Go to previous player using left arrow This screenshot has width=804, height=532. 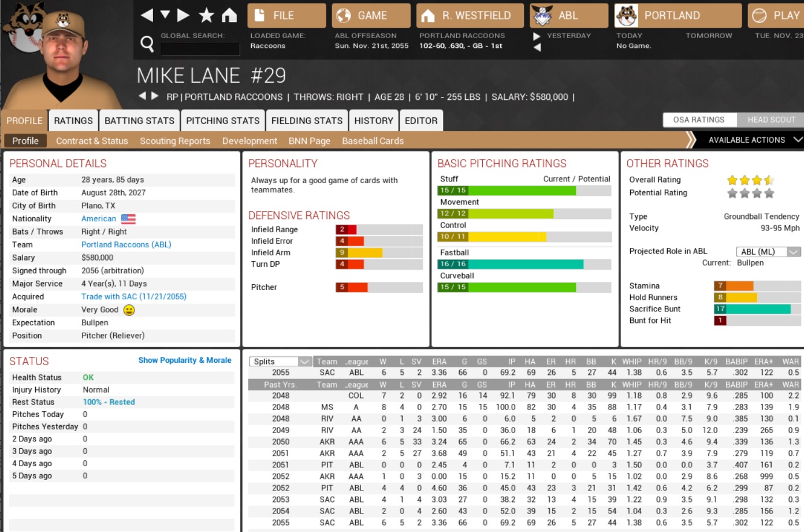pos(142,96)
